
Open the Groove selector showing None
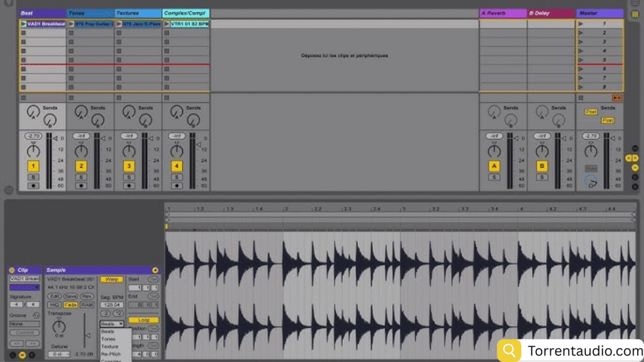(24, 324)
